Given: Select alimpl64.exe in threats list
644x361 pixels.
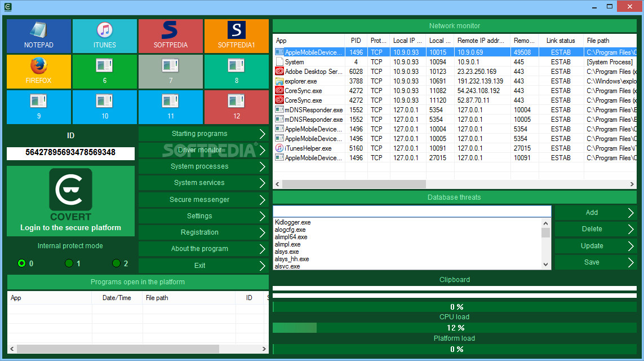Looking at the screenshot, I should tap(291, 237).
